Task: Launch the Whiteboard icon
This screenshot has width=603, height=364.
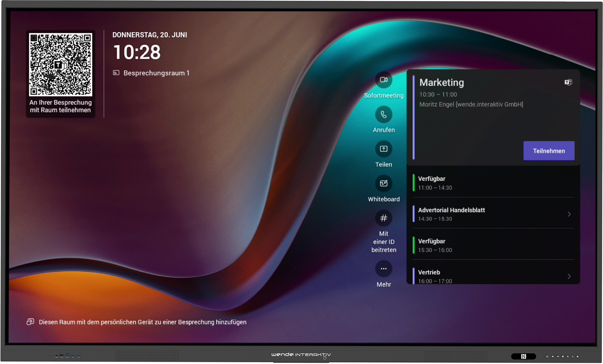Action: [x=383, y=184]
